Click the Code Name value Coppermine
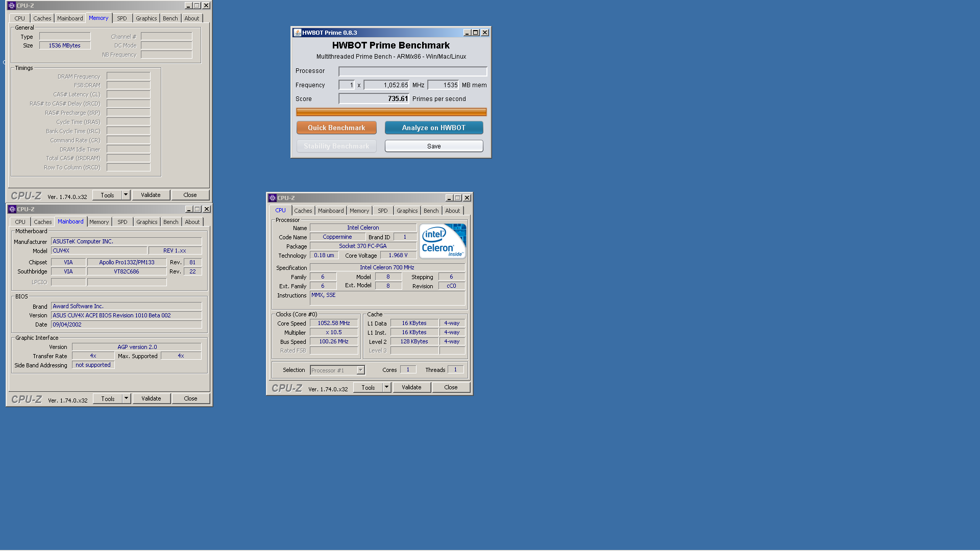Viewport: 980px width, 551px height. pyautogui.click(x=337, y=237)
